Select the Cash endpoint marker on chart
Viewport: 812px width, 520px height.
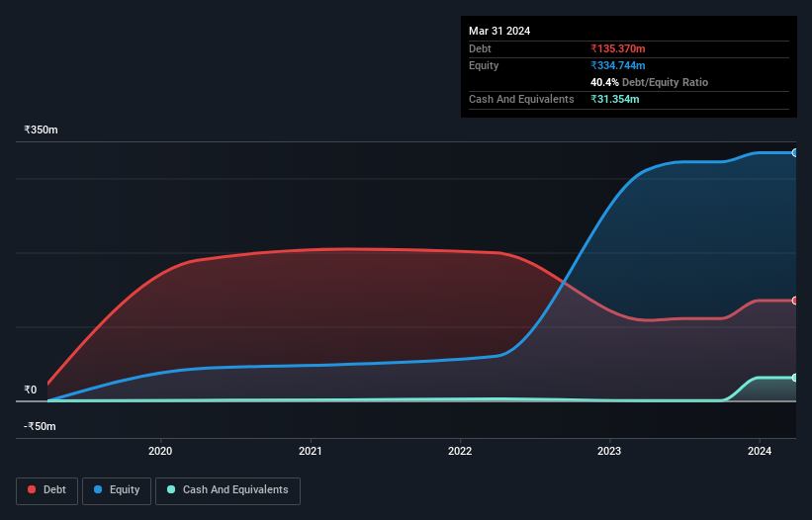(795, 378)
